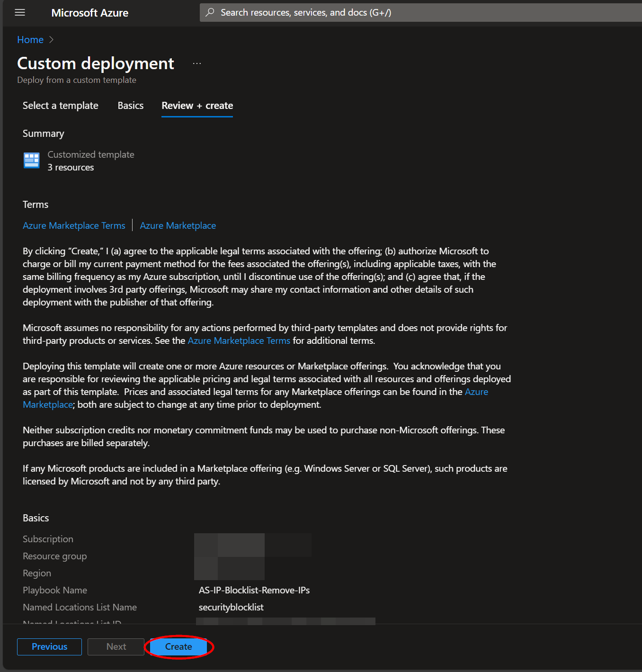The image size is (642, 672).
Task: Click the Resource group label
Action: pos(55,556)
